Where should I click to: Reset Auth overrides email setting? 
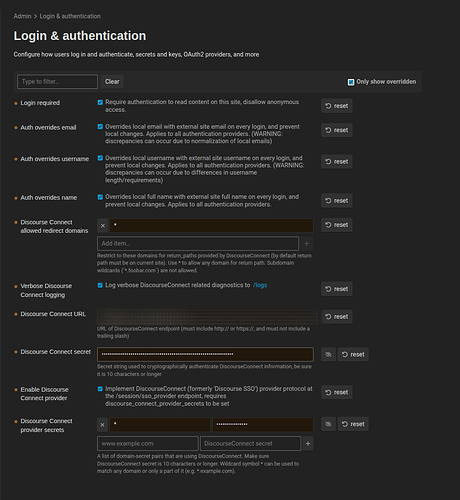point(337,130)
